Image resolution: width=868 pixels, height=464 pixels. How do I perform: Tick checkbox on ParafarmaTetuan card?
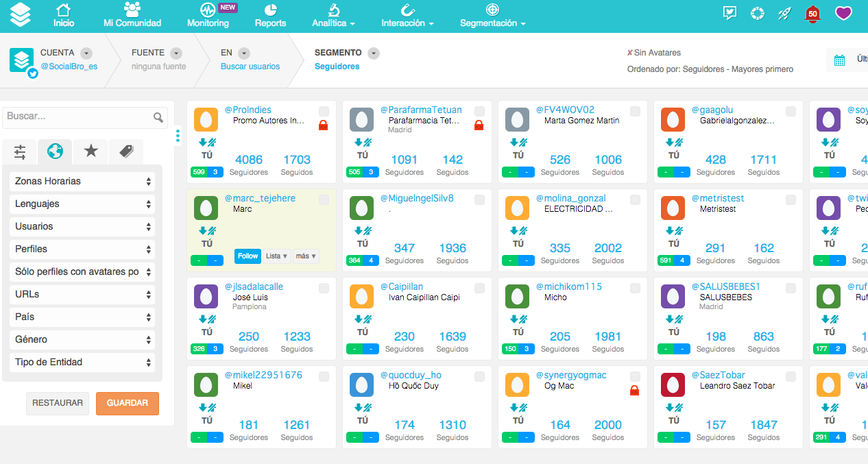click(479, 111)
